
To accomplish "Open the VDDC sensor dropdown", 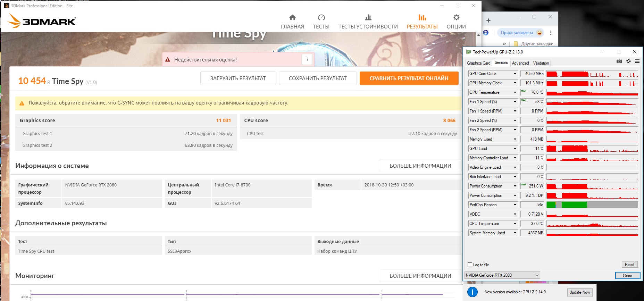I will point(515,214).
